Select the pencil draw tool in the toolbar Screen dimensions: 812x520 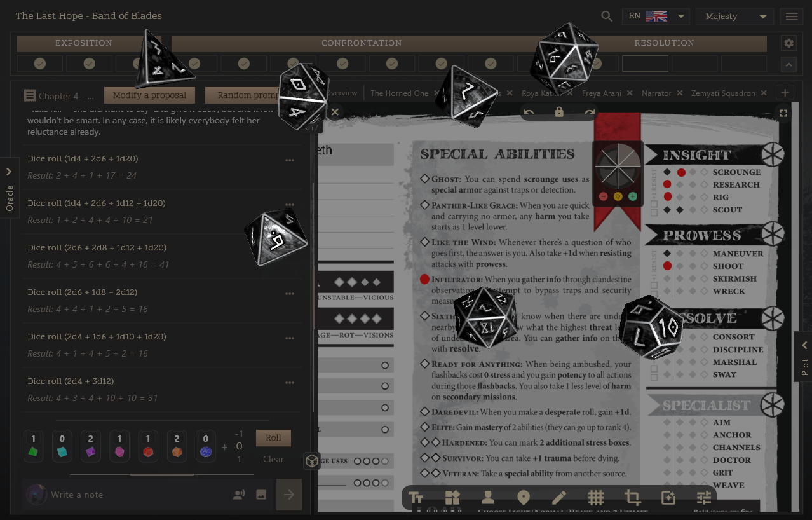coord(559,498)
